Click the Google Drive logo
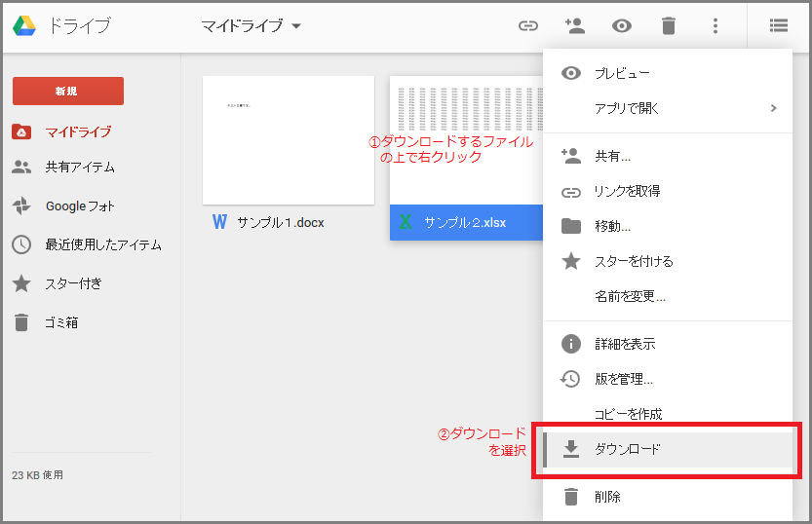 click(x=24, y=25)
